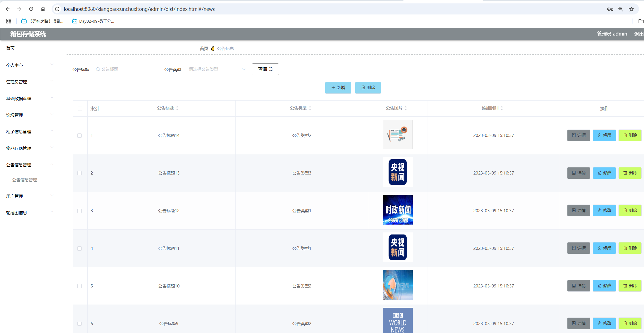Viewport: 644px width, 333px height.
Task: Open the browser home page
Action: (x=43, y=9)
